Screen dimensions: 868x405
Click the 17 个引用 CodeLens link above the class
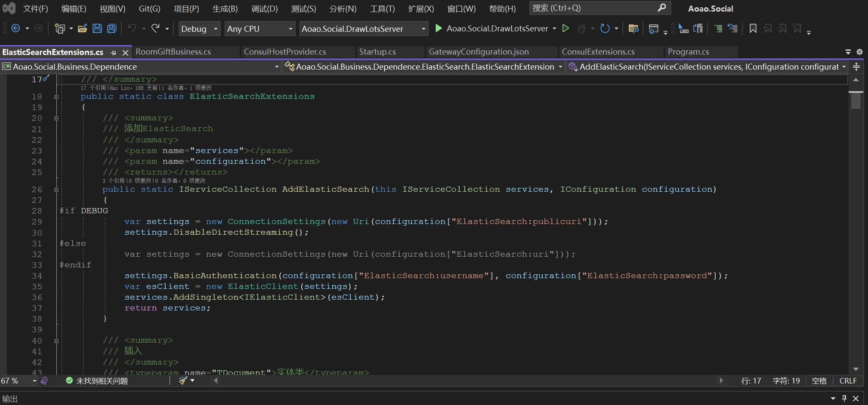(x=93, y=88)
